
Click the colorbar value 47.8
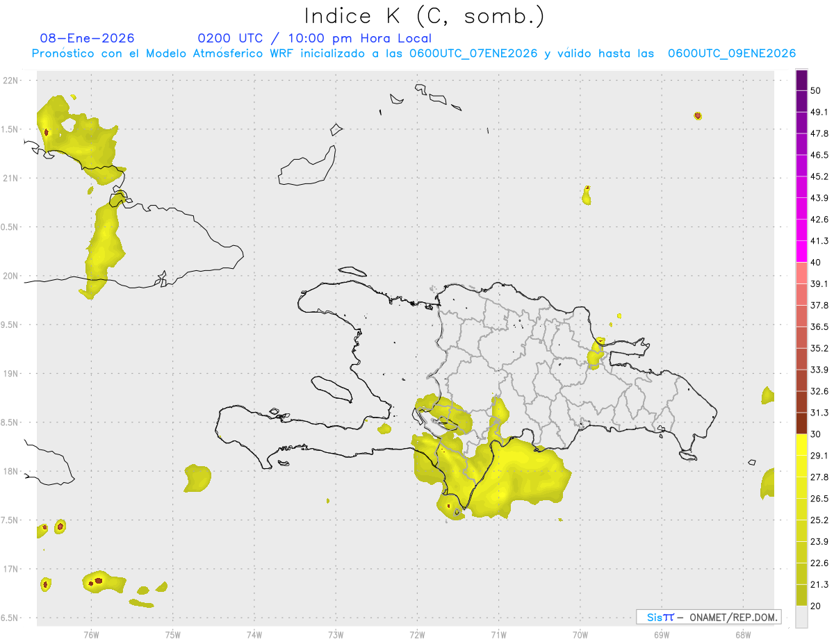(819, 133)
